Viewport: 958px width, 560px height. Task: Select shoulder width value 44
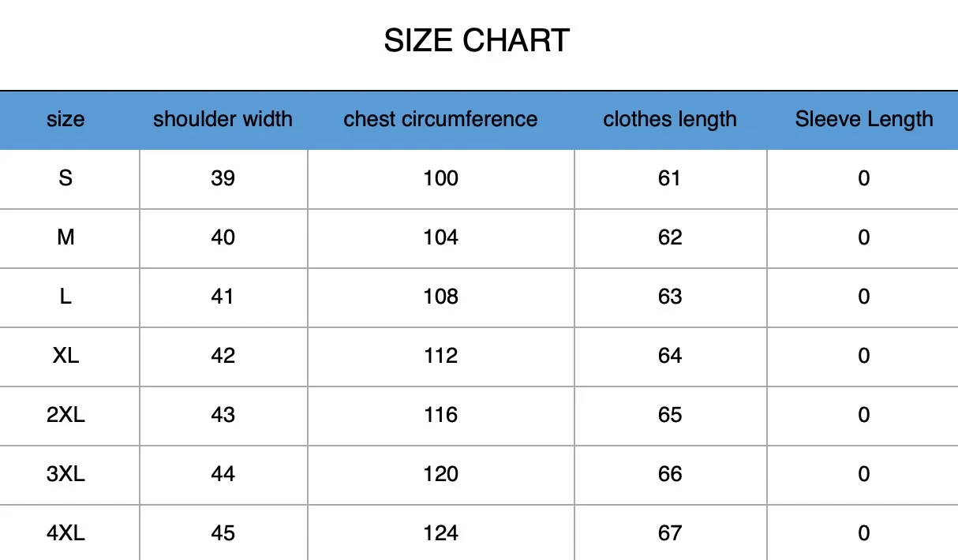click(223, 474)
